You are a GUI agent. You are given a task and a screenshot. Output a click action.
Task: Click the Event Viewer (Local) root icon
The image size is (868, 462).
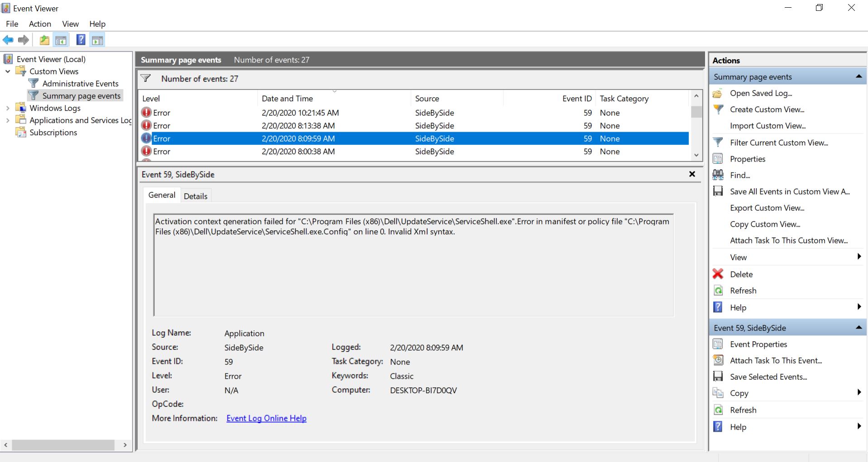pos(8,59)
